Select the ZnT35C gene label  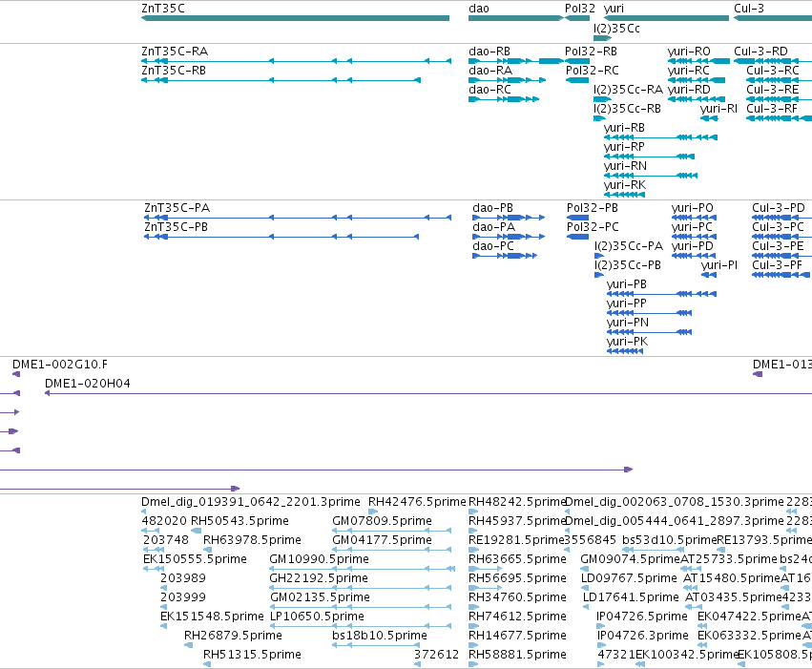coord(162,9)
